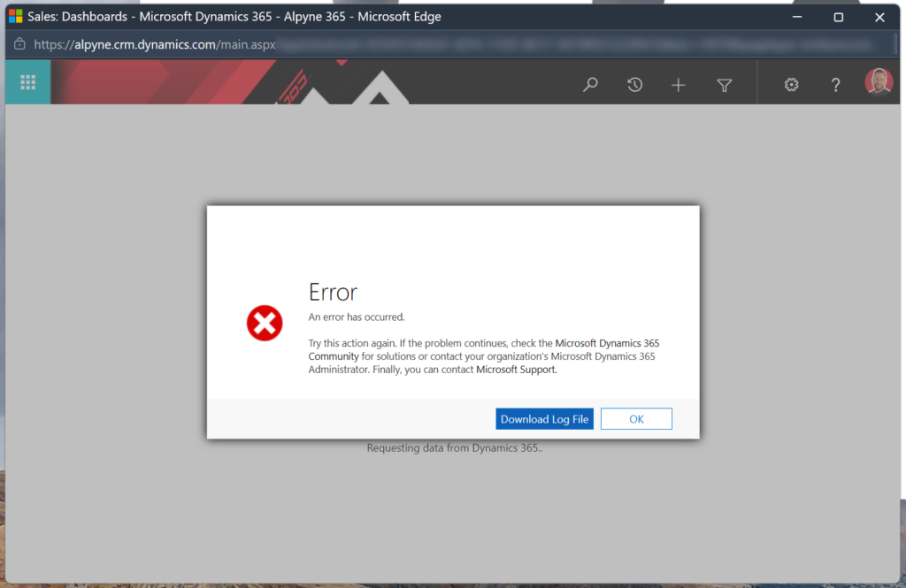Click the Download Log File button
906x588 pixels.
[544, 419]
